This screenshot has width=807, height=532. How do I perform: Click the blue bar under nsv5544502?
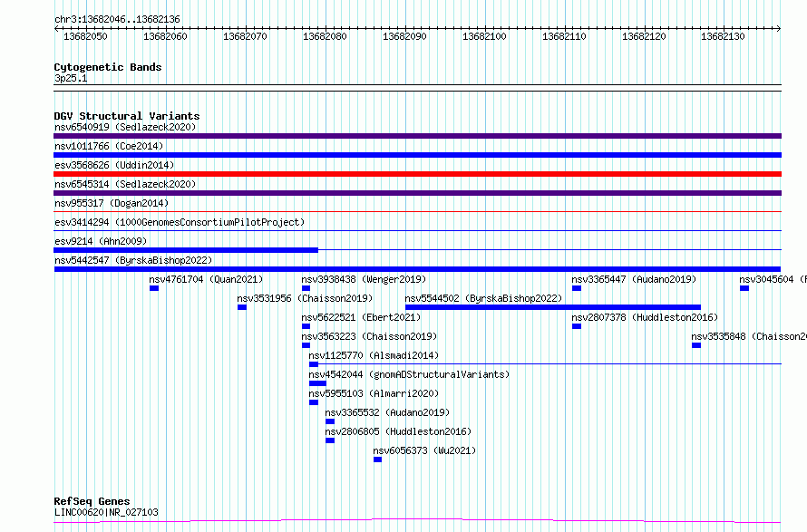(x=553, y=307)
